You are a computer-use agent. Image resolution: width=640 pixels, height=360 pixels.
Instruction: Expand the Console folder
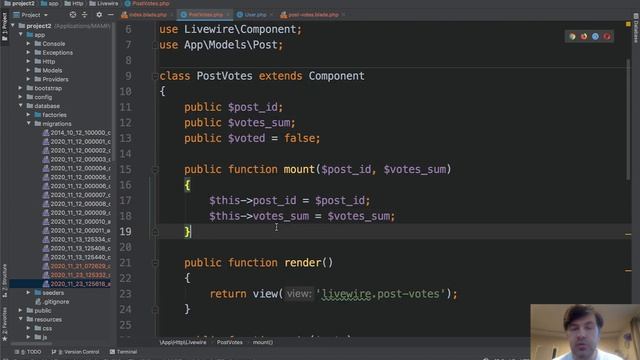click(29, 44)
